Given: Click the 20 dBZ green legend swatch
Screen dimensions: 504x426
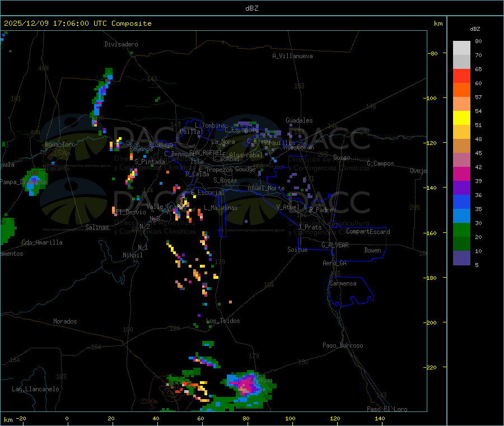Looking at the screenshot, I should 461,244.
